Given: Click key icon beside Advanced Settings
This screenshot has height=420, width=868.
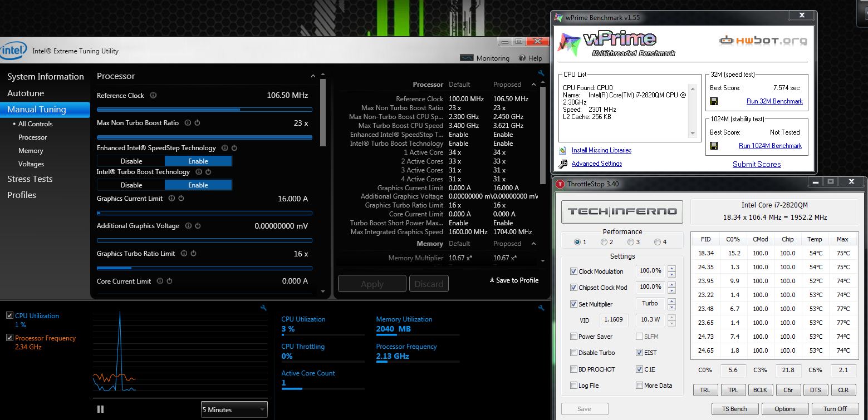Looking at the screenshot, I should 563,164.
